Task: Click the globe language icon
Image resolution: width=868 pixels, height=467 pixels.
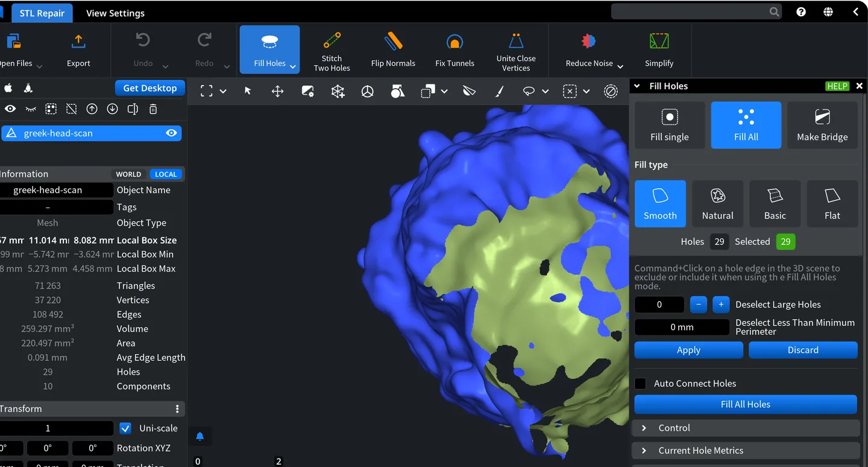Action: tap(828, 11)
